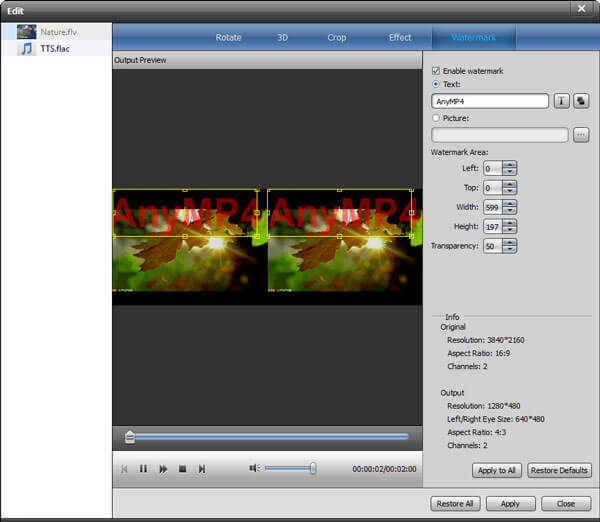Jump to the previous frame
600x522 pixels.
click(124, 469)
